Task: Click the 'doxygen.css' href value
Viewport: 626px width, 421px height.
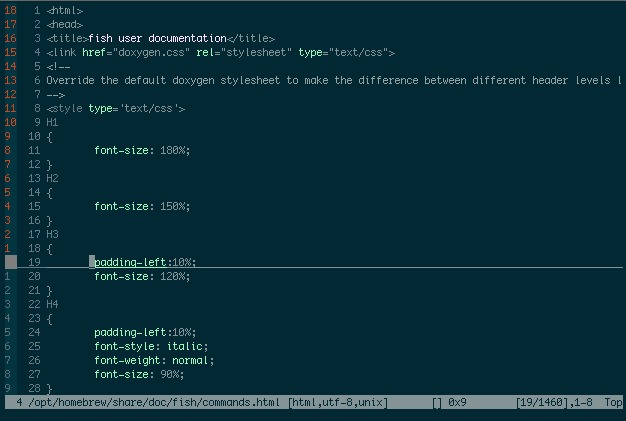Action: pos(151,53)
